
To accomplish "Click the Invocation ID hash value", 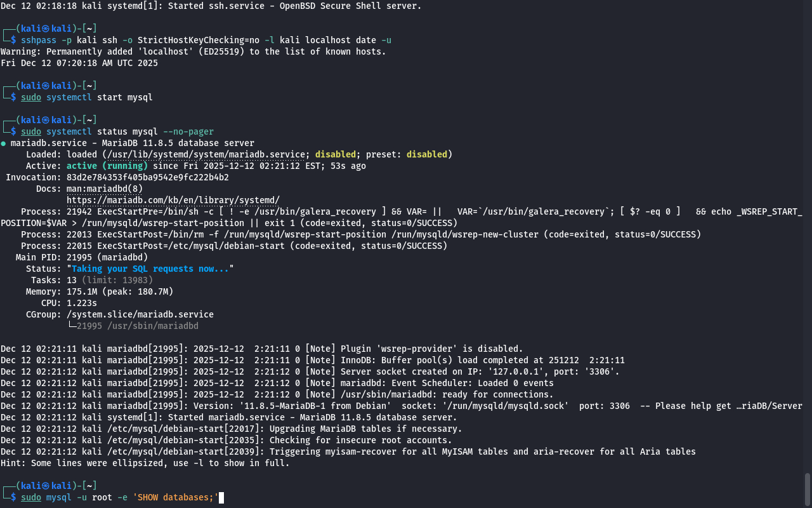I will [147, 177].
